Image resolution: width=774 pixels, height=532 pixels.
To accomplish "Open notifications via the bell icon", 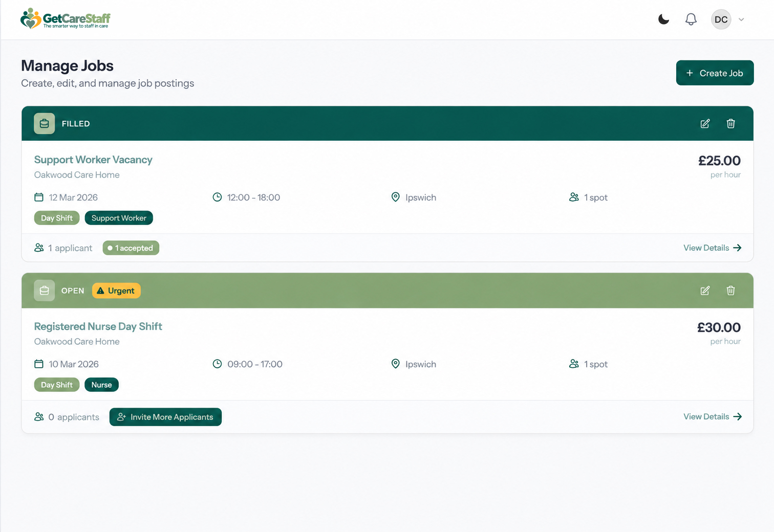I will click(x=691, y=19).
